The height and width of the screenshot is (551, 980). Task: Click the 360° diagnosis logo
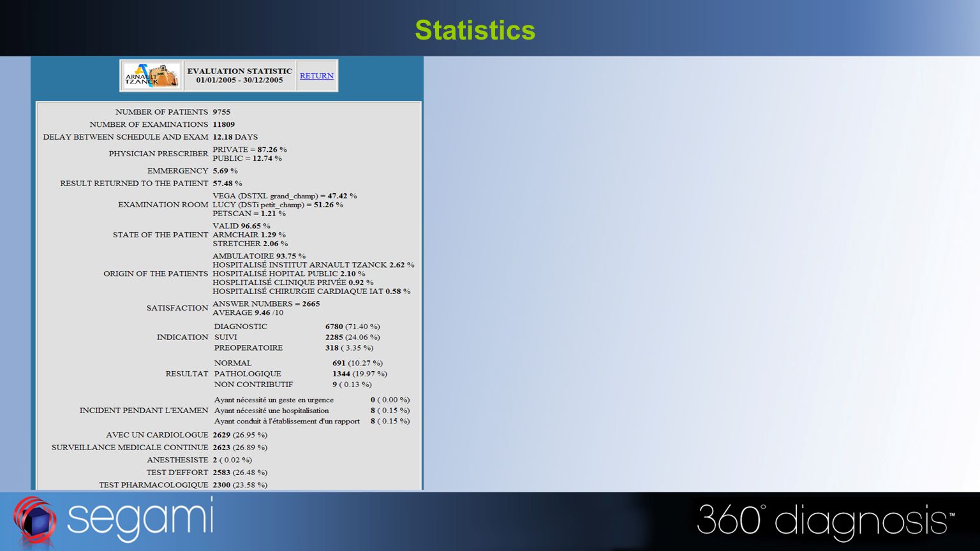[x=826, y=523]
